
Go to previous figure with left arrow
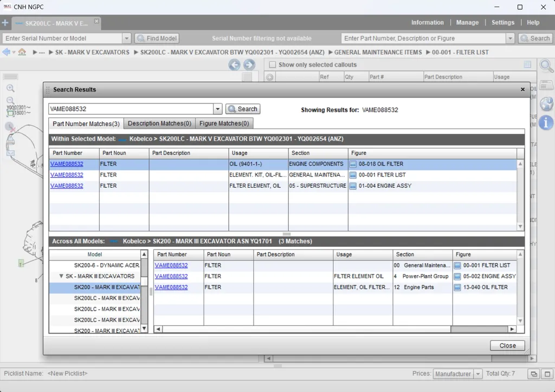pyautogui.click(x=234, y=64)
